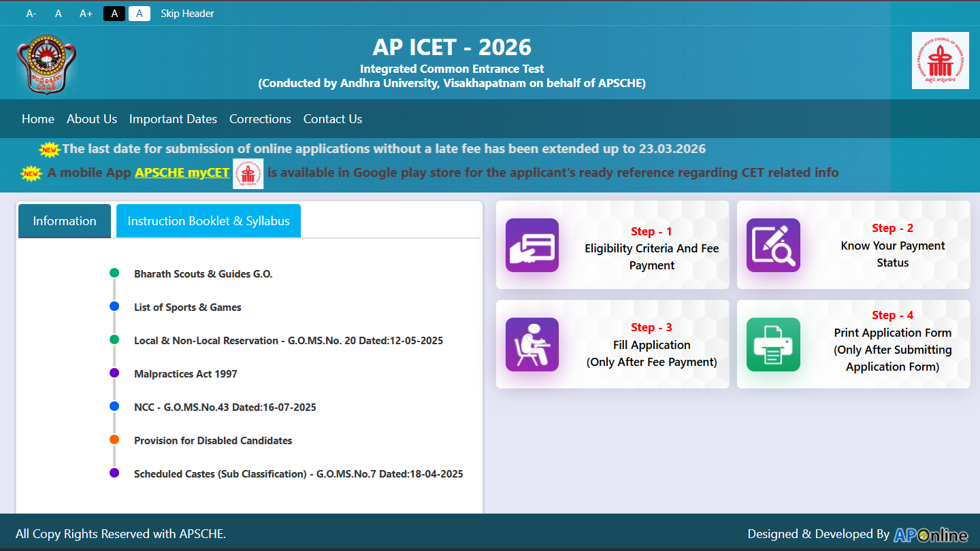Open Provision for Disabled Candidates link
Viewport: 980px width, 551px height.
[x=213, y=441]
